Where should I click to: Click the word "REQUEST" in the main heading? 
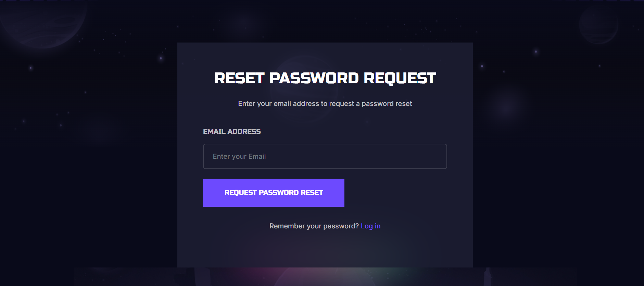coord(400,78)
